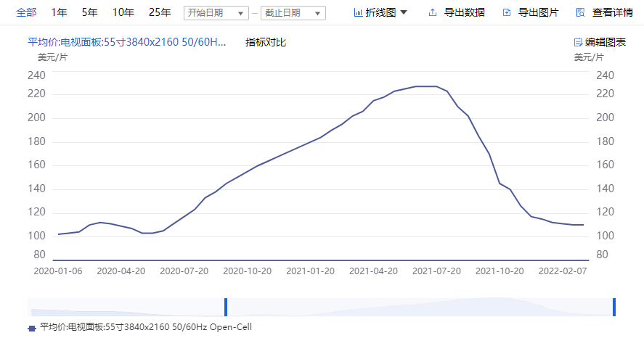This screenshot has width=644, height=346.
Task: Click the export data icon
Action: [x=433, y=12]
